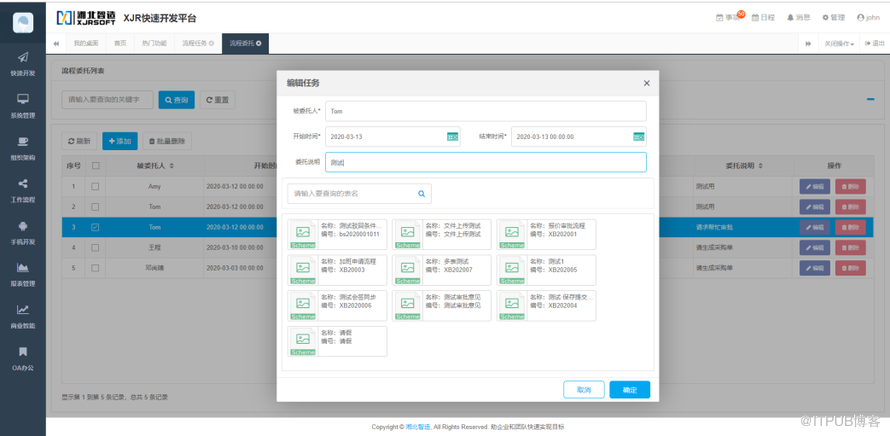The width and height of the screenshot is (890, 436).
Task: Open 报表管理 chart icon in sidebar
Action: click(x=22, y=273)
